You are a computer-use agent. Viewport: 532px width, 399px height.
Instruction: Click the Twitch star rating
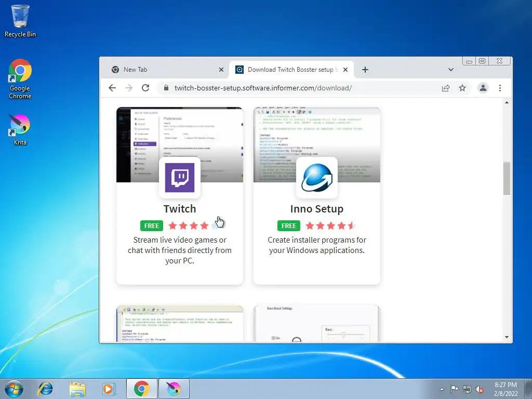pyautogui.click(x=194, y=225)
